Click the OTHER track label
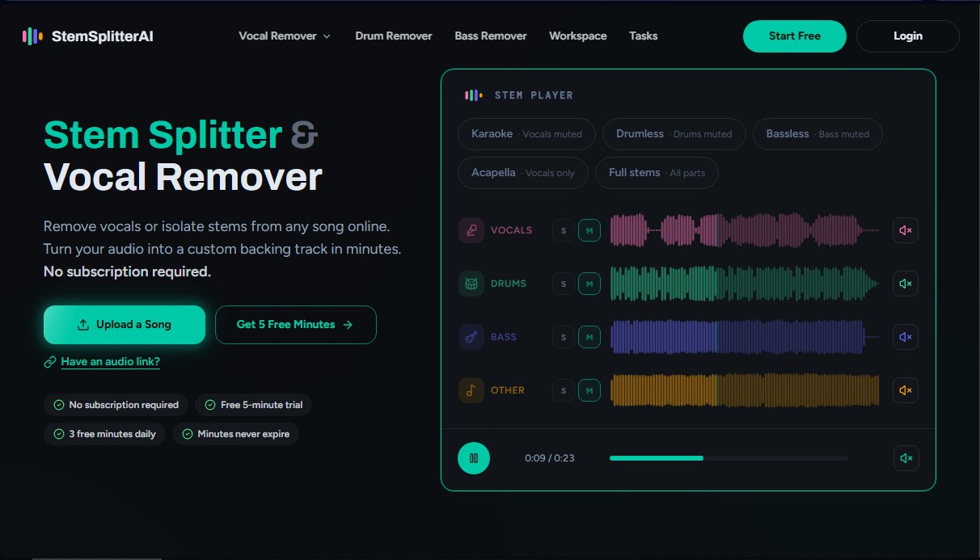 (508, 390)
